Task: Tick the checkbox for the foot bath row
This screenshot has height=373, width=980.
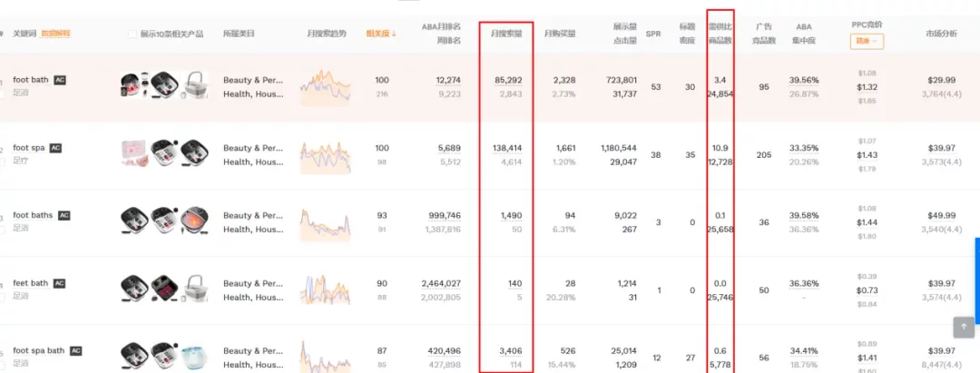Action: point(3,94)
